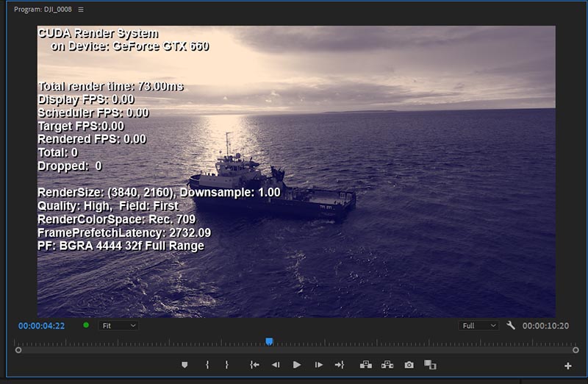The image size is (588, 384).
Task: Open the wrench Settings menu
Action: 510,325
